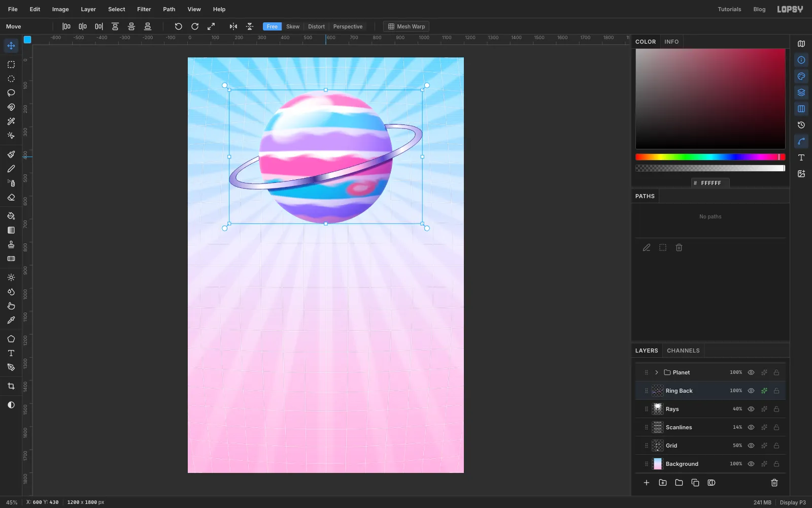Pick the Magic Wand tool

tap(11, 121)
